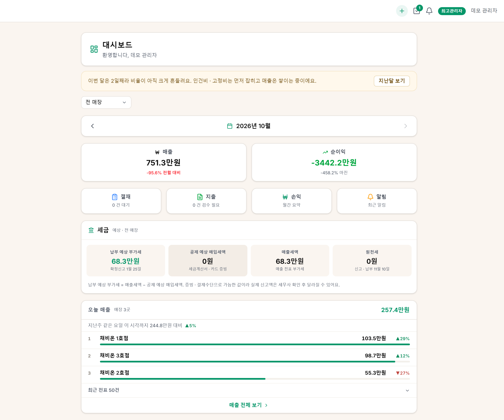The image size is (504, 420).
Task: Click the dashboard grid icon beside 대시보드
Action: (94, 49)
